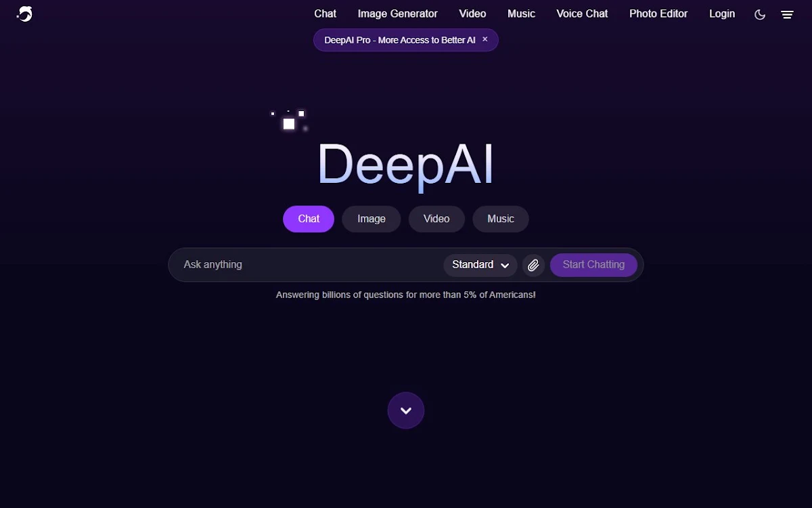Image resolution: width=812 pixels, height=508 pixels.
Task: Open the hamburger menu icon
Action: coord(787,14)
